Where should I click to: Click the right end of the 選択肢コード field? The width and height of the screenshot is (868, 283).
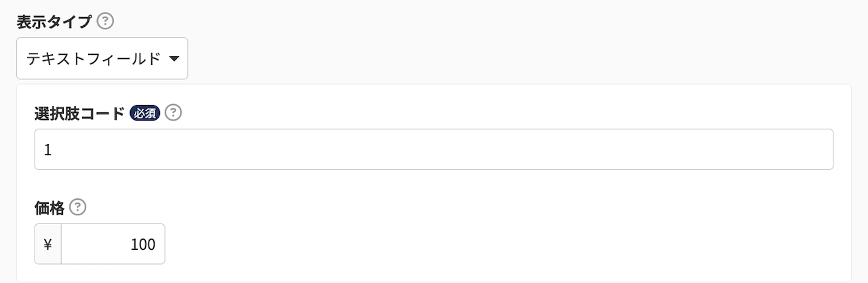(x=814, y=150)
